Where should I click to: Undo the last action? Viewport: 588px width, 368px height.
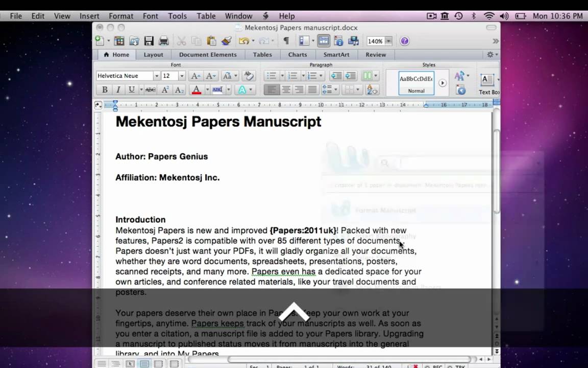(244, 41)
